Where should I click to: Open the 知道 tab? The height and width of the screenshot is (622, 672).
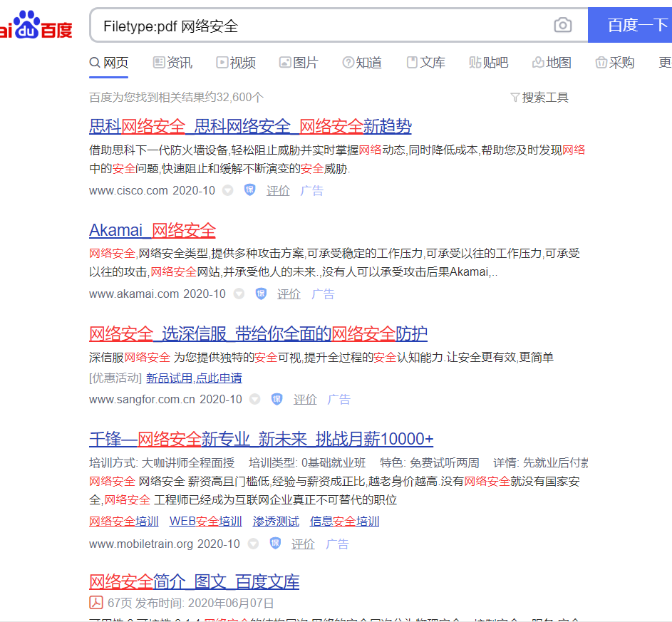[x=362, y=63]
